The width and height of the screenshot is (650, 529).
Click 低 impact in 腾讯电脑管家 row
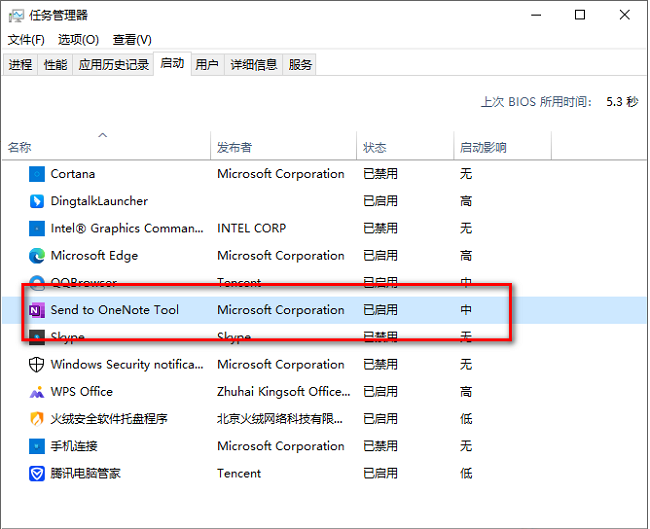pos(466,473)
